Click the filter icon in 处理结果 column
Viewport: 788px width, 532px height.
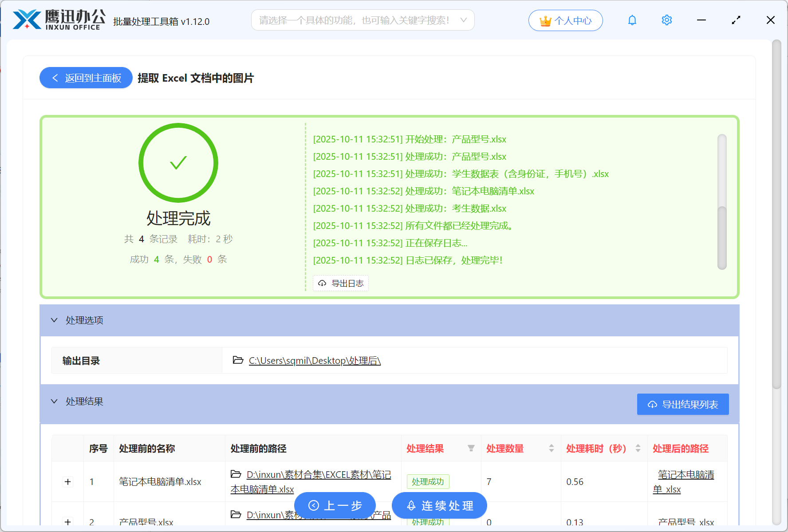tap(471, 449)
